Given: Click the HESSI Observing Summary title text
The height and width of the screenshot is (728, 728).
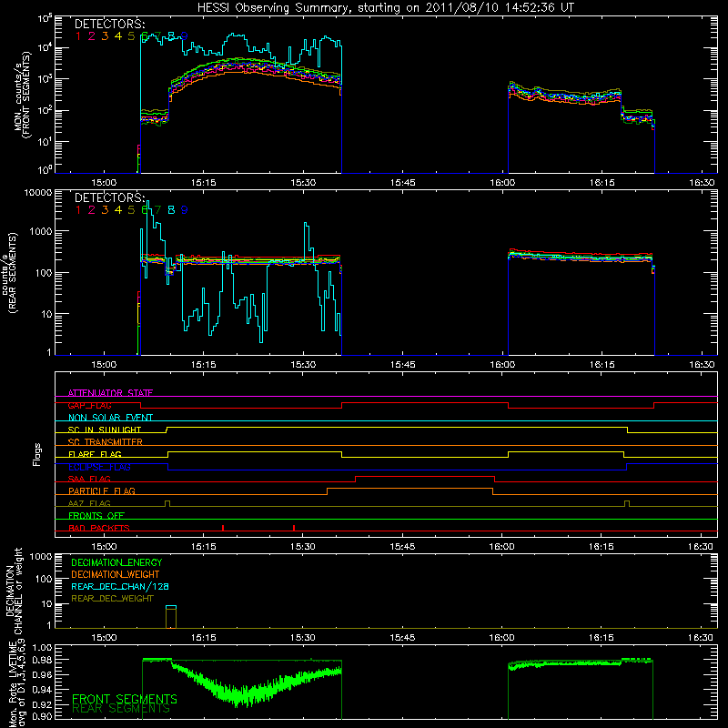Looking at the screenshot, I should coord(385,7).
